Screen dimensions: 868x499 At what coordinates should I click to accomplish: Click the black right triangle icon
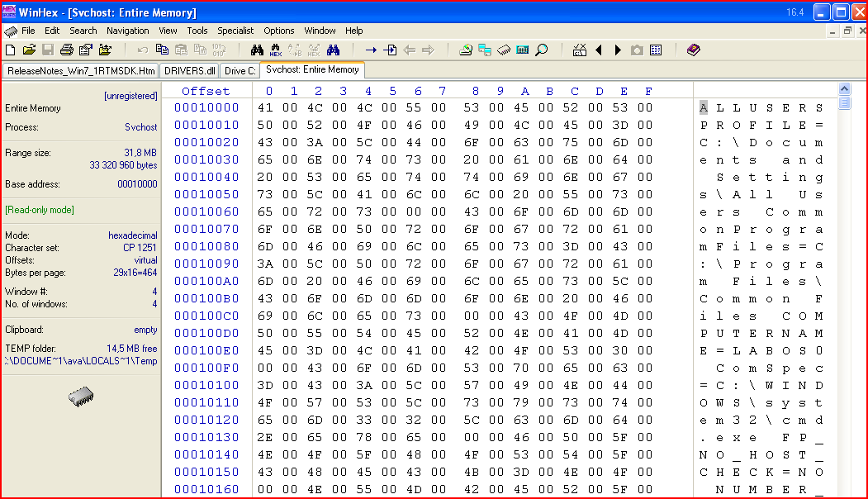(618, 50)
